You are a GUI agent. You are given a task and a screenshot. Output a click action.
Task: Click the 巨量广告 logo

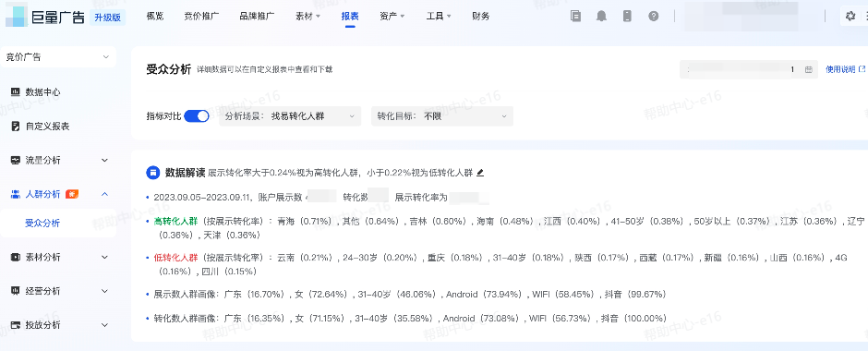[x=45, y=17]
